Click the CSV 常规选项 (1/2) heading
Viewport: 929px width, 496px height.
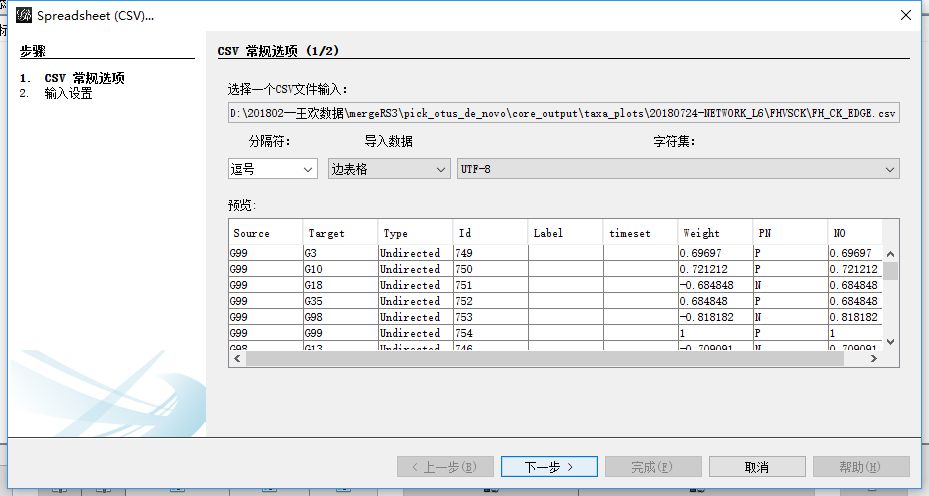point(278,51)
